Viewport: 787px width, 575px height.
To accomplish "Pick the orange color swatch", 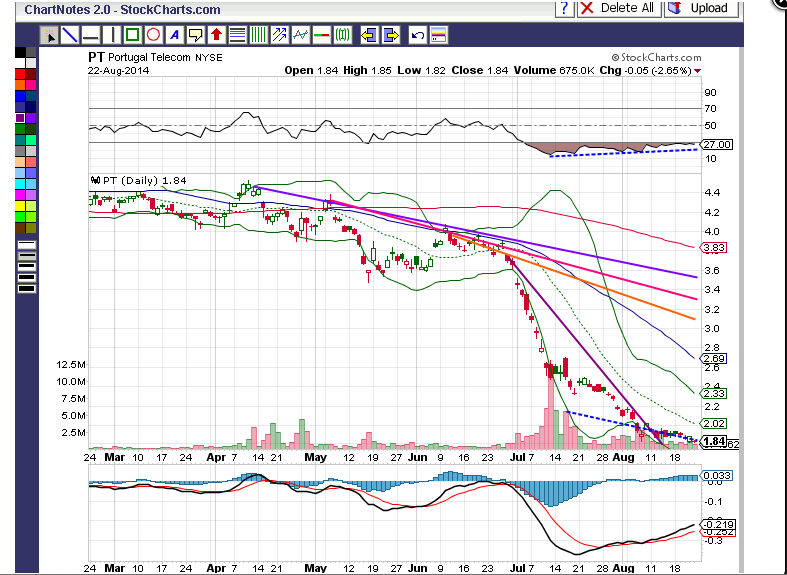I will [x=20, y=85].
